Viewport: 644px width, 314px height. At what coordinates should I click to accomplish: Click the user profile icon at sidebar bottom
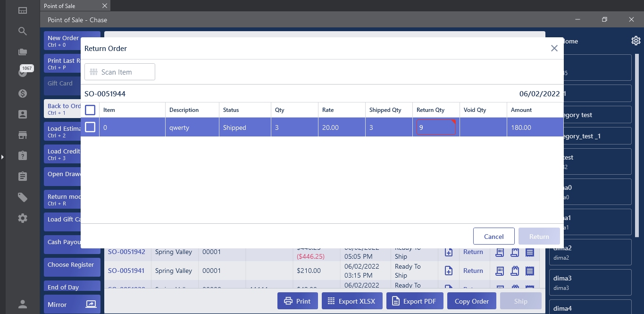tap(23, 304)
